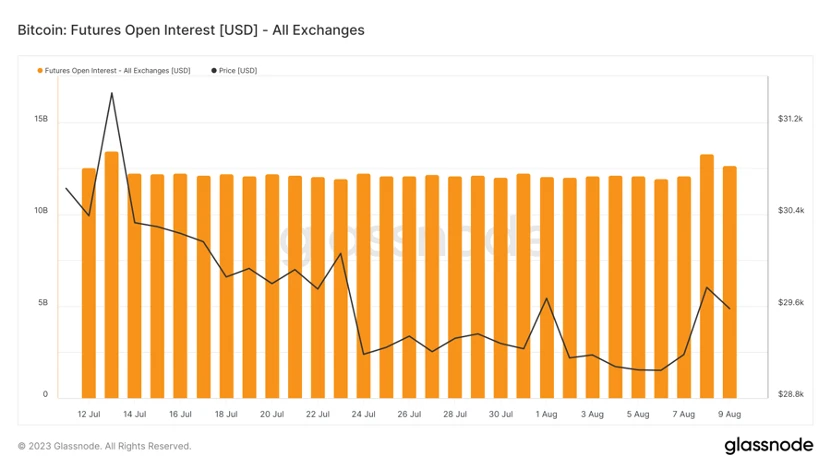Click the $30.4k right axis label
The width and height of the screenshot is (832, 468).
[790, 211]
